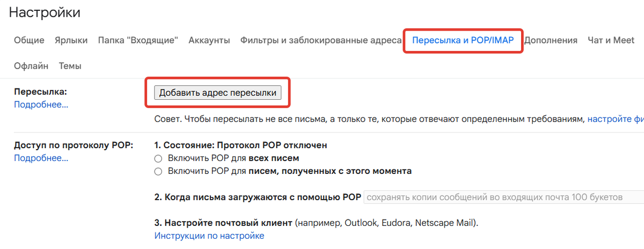Go to the Аккаунты tab
Image resolution: width=644 pixels, height=249 pixels.
209,40
